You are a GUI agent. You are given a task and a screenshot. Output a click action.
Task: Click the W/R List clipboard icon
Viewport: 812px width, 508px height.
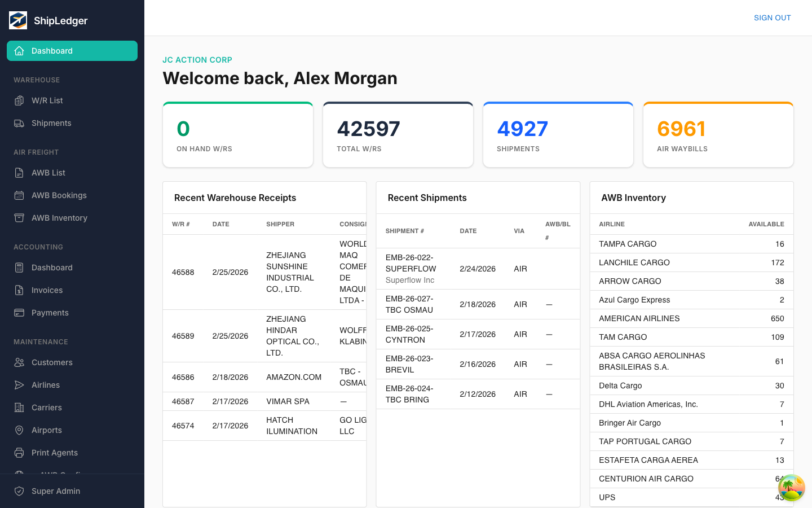(19, 100)
